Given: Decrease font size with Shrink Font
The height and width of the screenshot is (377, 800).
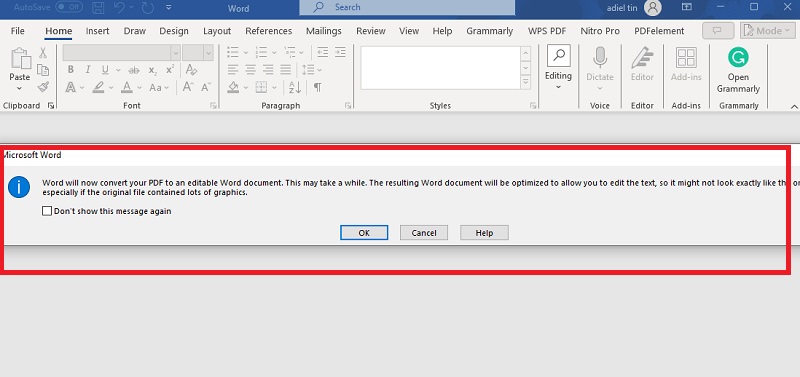Looking at the screenshot, I should point(206,87).
